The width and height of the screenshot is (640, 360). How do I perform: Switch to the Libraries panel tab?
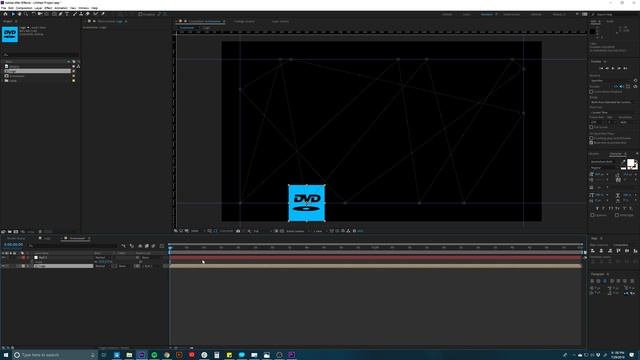point(593,154)
